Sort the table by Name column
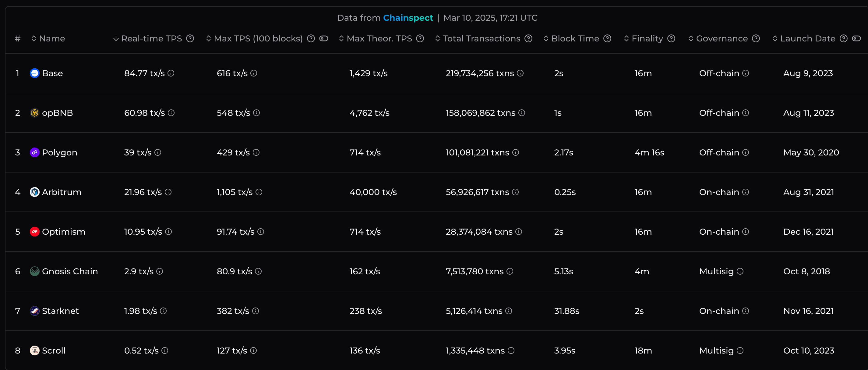 [51, 38]
